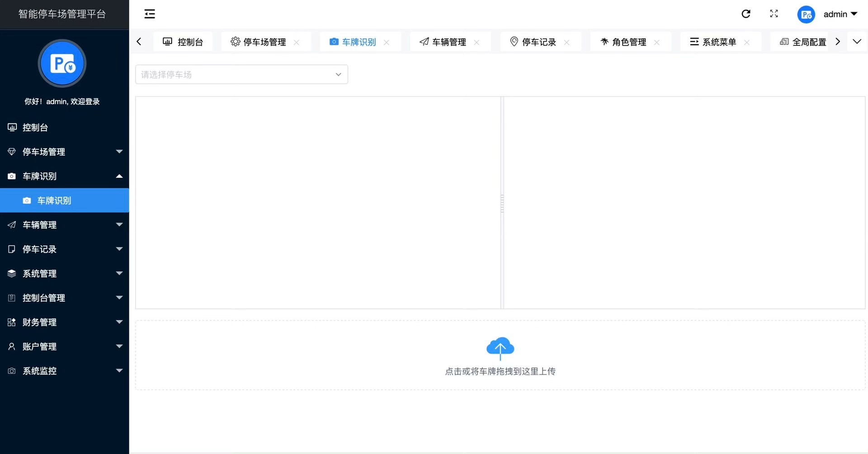Image resolution: width=868 pixels, height=454 pixels.
Task: Click the refresh icon in top bar
Action: tap(746, 14)
